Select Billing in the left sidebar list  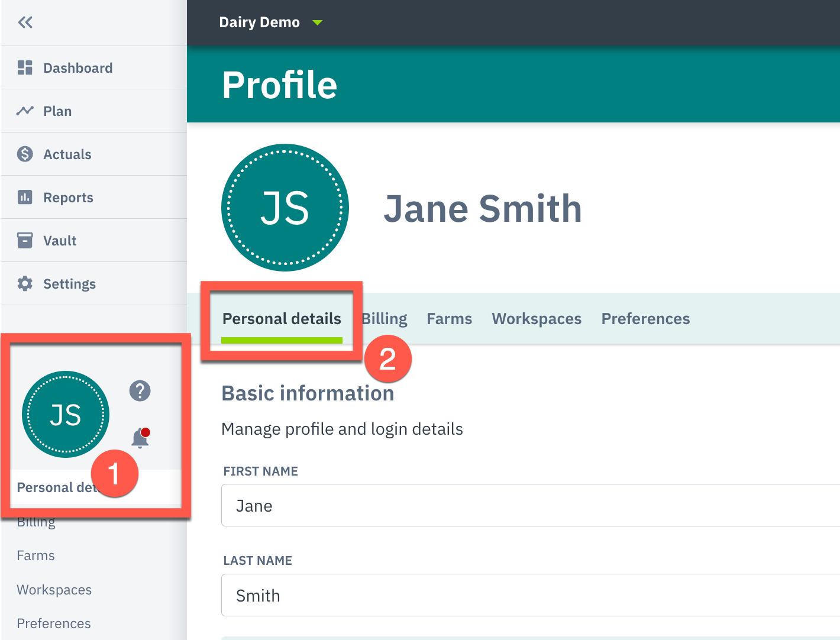[35, 521]
